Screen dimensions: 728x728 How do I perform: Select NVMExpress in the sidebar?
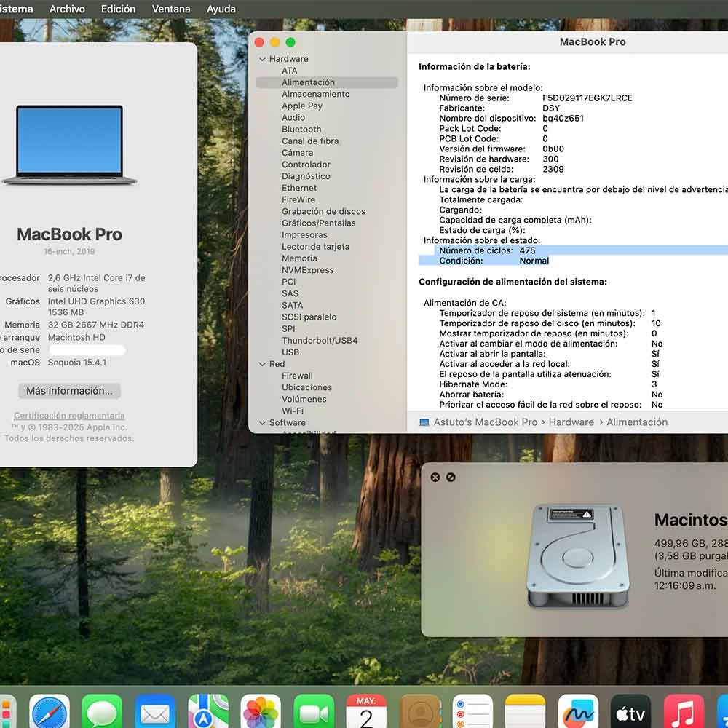coord(308,270)
